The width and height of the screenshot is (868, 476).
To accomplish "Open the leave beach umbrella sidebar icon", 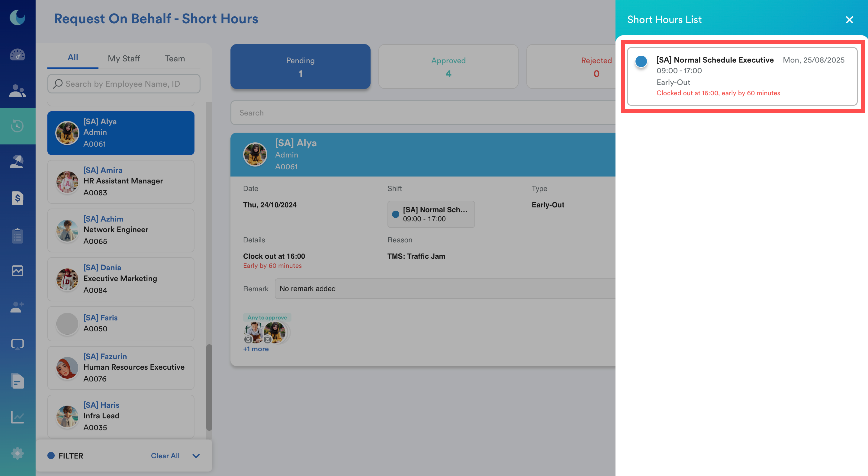I will pos(17,161).
